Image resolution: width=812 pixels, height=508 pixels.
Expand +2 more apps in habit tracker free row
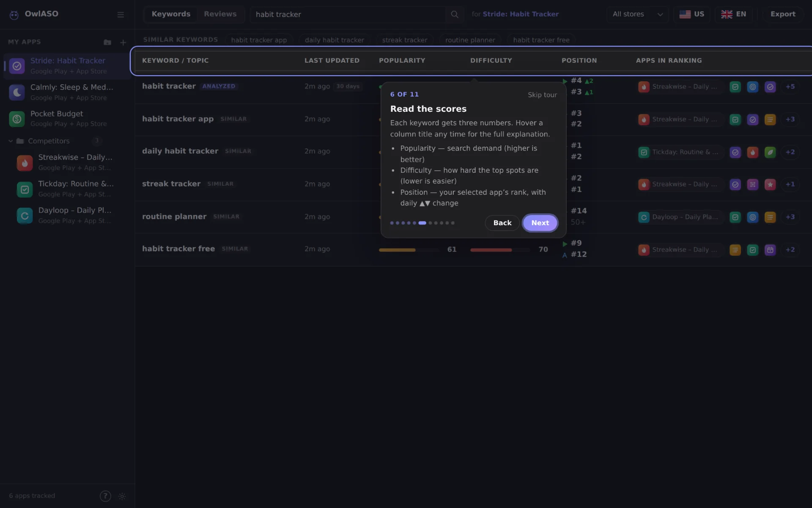click(790, 250)
